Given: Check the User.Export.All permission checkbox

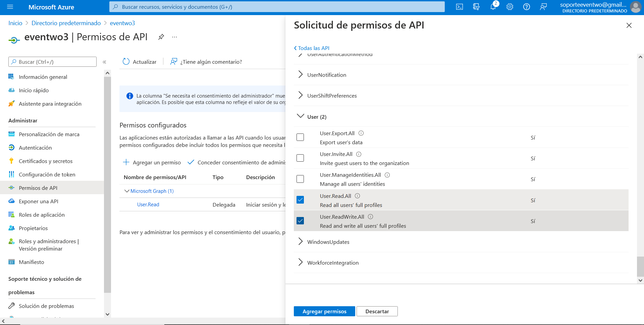Looking at the screenshot, I should (x=300, y=137).
